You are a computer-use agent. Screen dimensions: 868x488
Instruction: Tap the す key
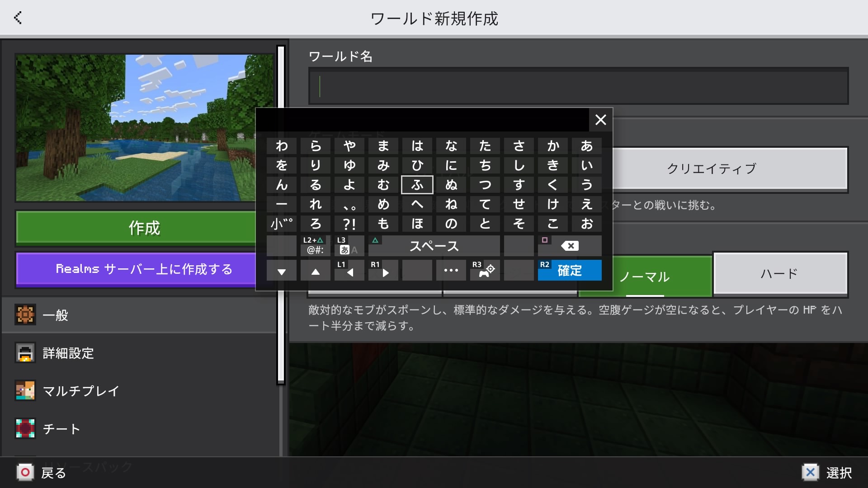(519, 185)
